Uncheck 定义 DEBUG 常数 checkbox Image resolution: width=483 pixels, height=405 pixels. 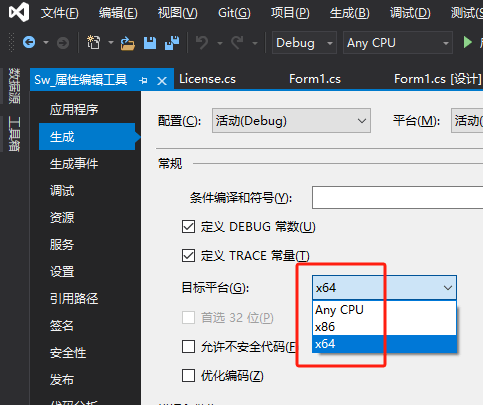point(188,227)
